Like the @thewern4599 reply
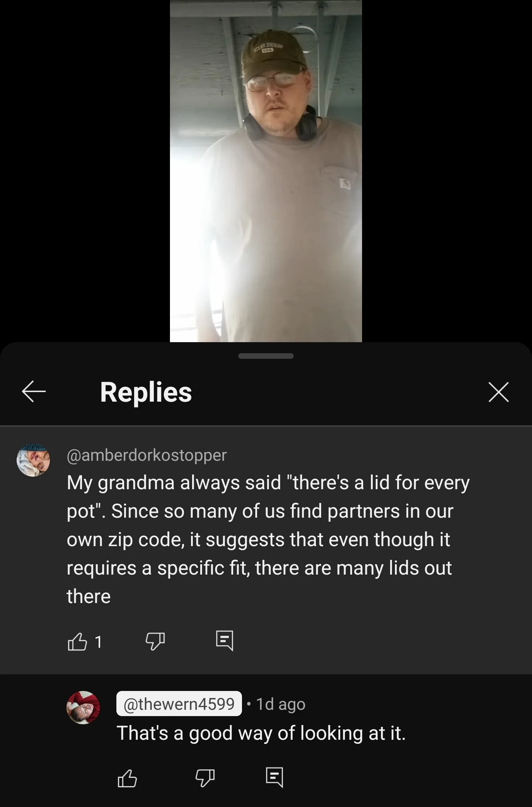This screenshot has width=532, height=807. pos(127,778)
